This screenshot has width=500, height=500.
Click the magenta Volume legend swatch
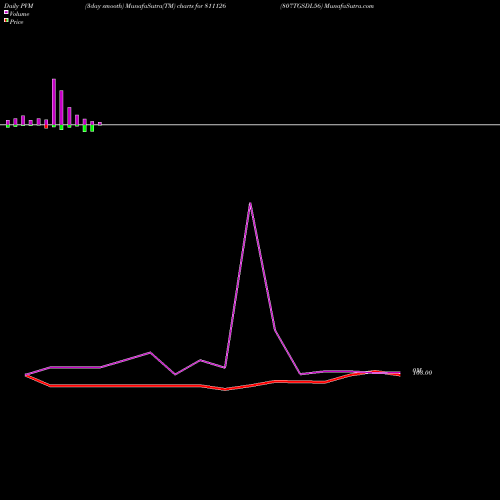point(6,12)
